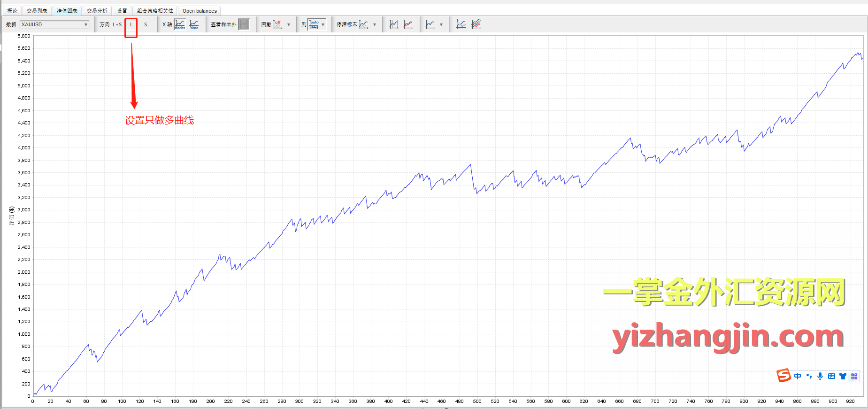Toggle 查看样本外 out-of-sample view

[244, 24]
